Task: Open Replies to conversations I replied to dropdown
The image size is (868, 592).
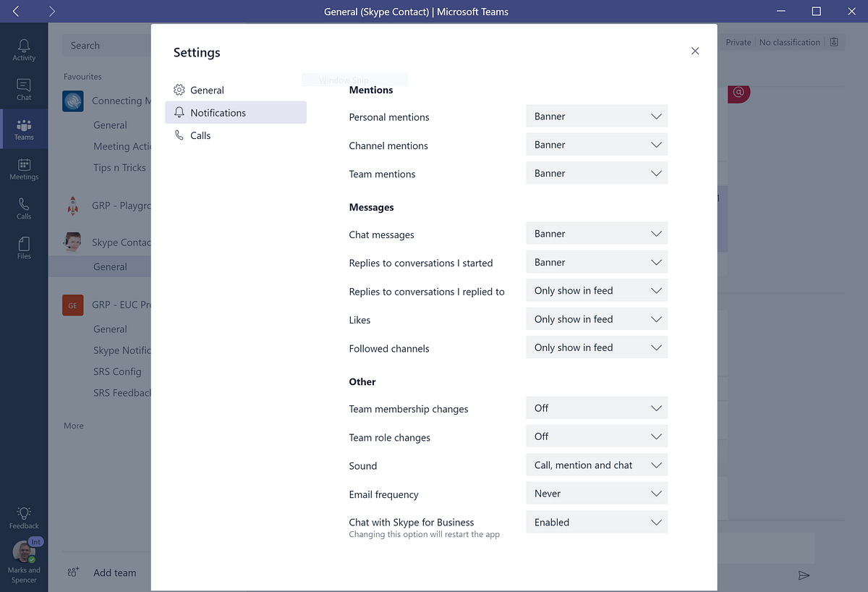Action: pyautogui.click(x=597, y=290)
